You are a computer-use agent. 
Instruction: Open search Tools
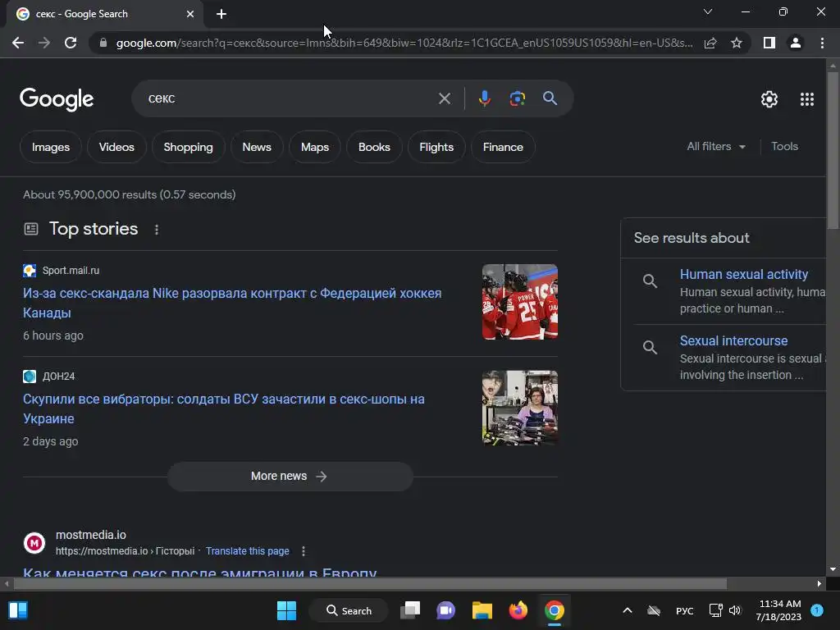pos(784,146)
